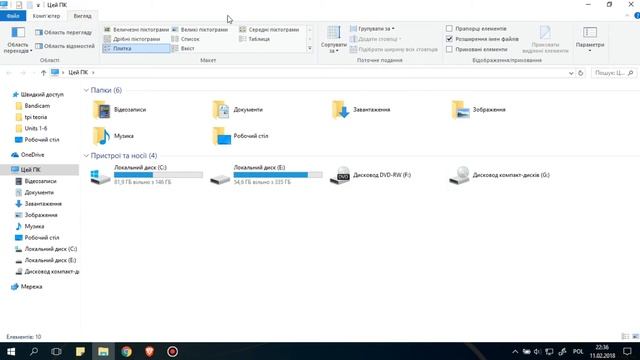Screen dimensions: 640x360
Task: Open Sticky Notes from taskbar
Action: (x=80, y=351)
